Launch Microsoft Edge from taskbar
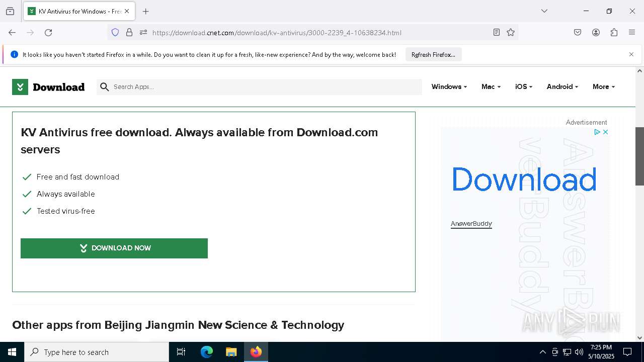Image resolution: width=644 pixels, height=362 pixels. tap(207, 352)
